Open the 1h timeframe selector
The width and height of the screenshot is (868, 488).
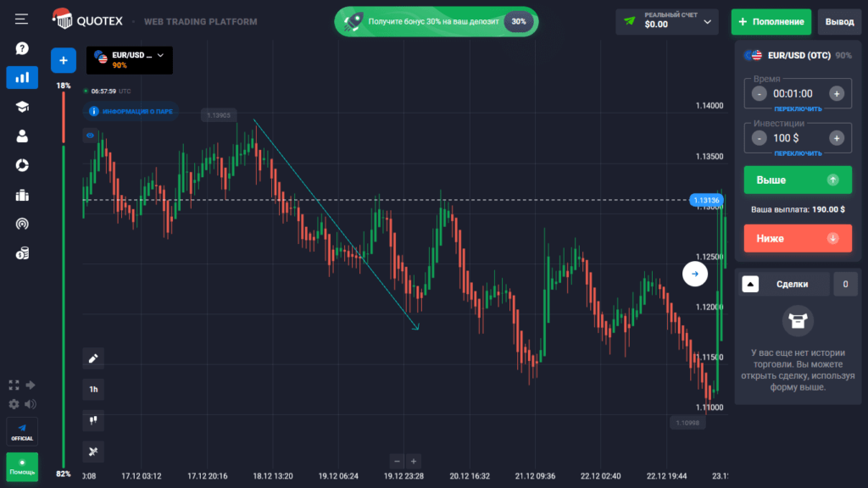point(93,390)
